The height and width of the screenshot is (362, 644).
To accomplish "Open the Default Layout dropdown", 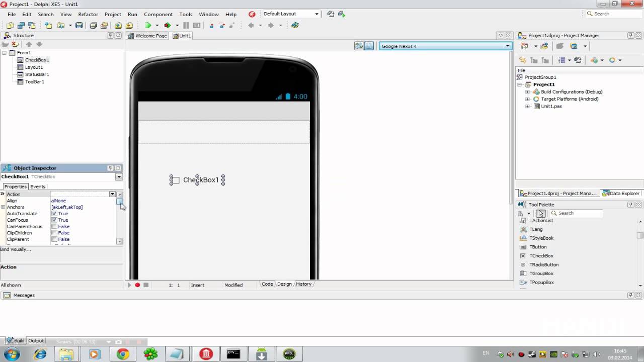I will [x=316, y=14].
